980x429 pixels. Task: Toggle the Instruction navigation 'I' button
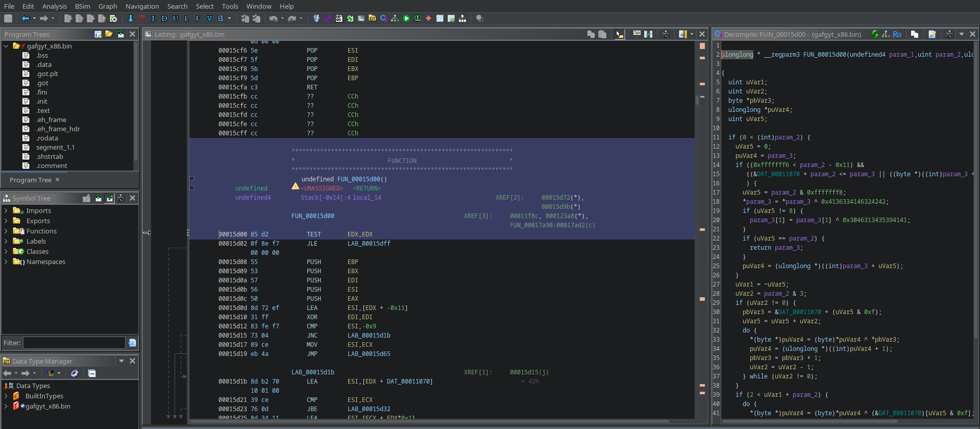coord(153,18)
